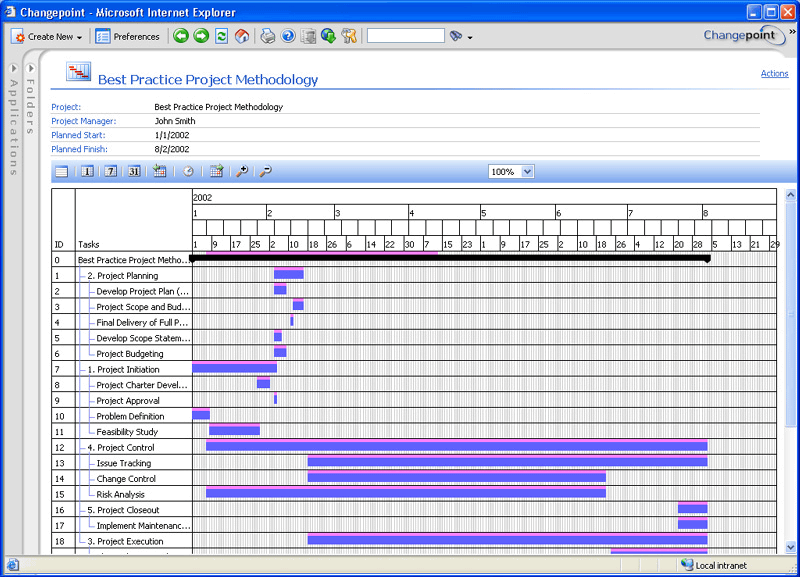Open the Create New menu

click(46, 37)
